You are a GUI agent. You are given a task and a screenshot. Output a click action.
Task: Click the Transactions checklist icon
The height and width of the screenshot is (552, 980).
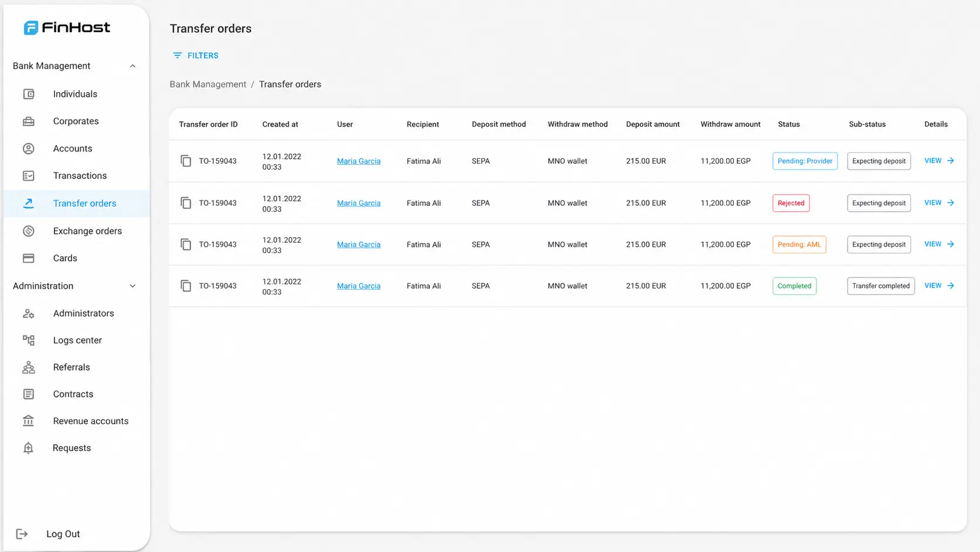(x=28, y=176)
